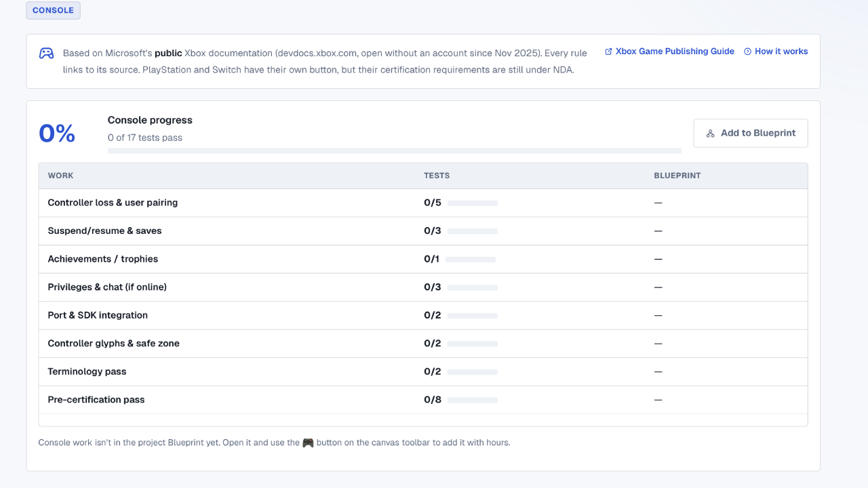The image size is (868, 488).
Task: Open the Xbox Game Publishing Guide link
Action: click(x=669, y=52)
